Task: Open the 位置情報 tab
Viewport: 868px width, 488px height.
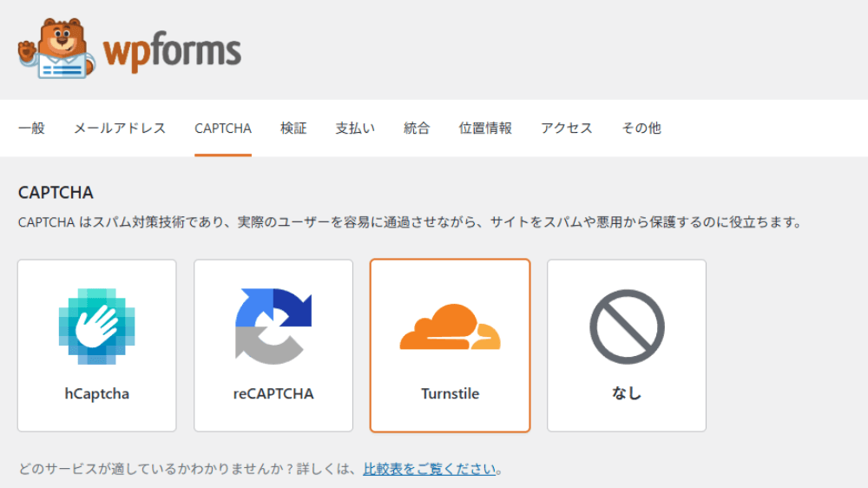Action: tap(485, 129)
